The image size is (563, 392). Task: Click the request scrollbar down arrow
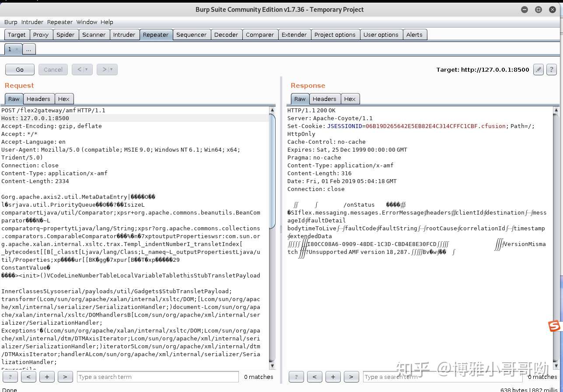[x=272, y=366]
